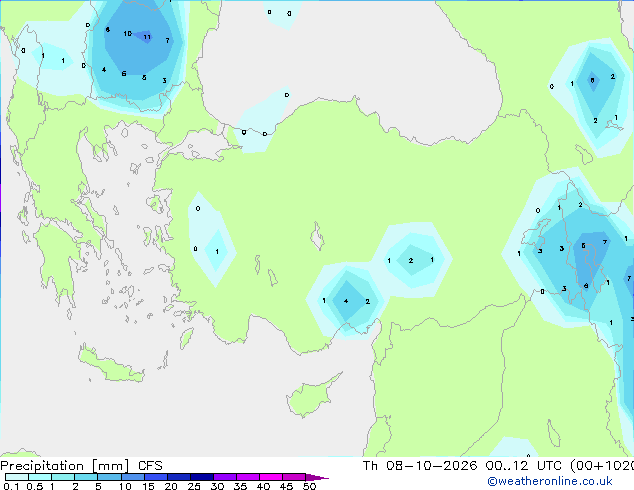
Task: Pick the 35–40 mm legend color swatch
Action: pyautogui.click(x=247, y=477)
